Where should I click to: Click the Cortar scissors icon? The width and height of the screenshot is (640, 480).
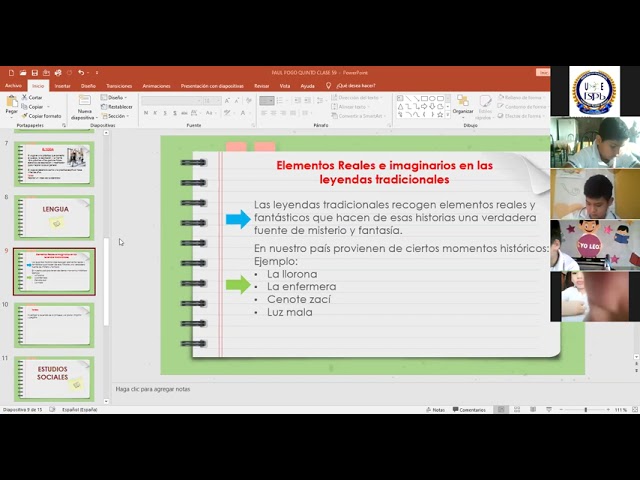pyautogui.click(x=25, y=97)
